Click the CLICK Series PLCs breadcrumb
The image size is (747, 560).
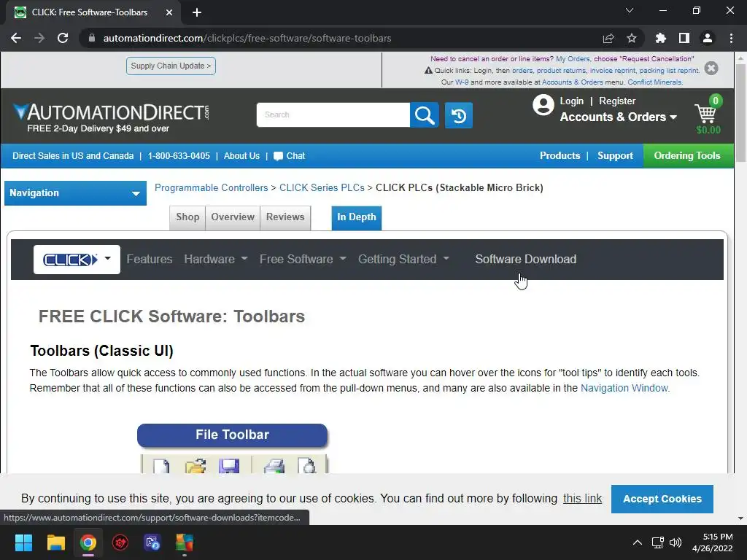[x=322, y=187]
